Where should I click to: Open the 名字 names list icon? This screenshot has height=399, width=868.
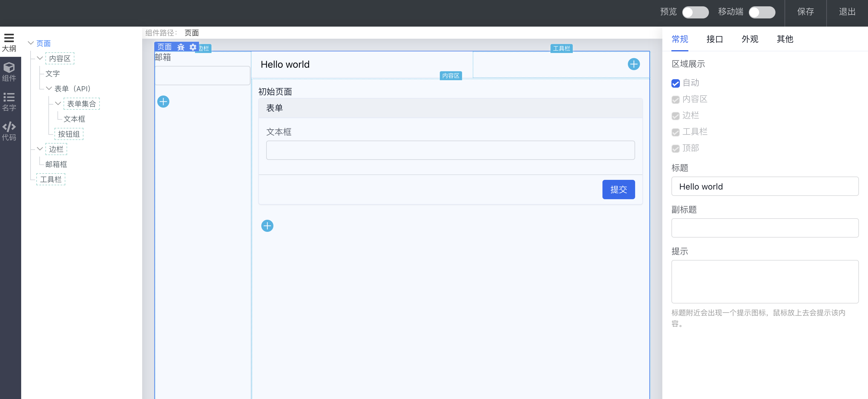tap(9, 101)
